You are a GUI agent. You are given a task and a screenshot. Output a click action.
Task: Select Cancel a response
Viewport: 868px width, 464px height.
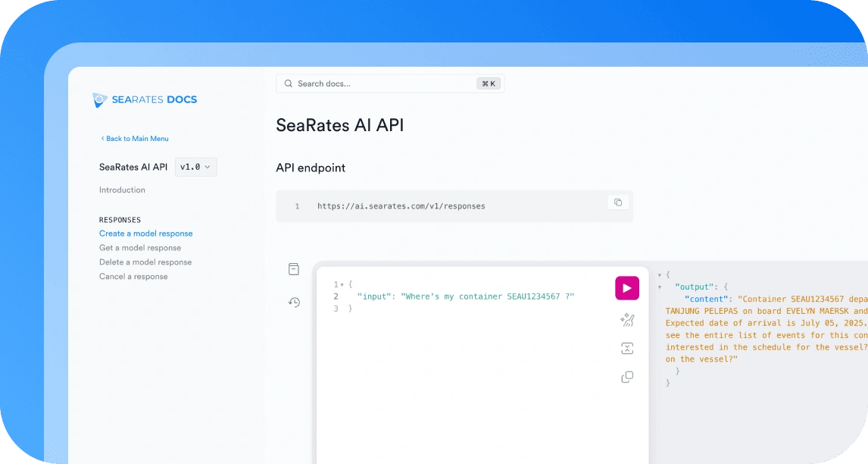click(133, 277)
